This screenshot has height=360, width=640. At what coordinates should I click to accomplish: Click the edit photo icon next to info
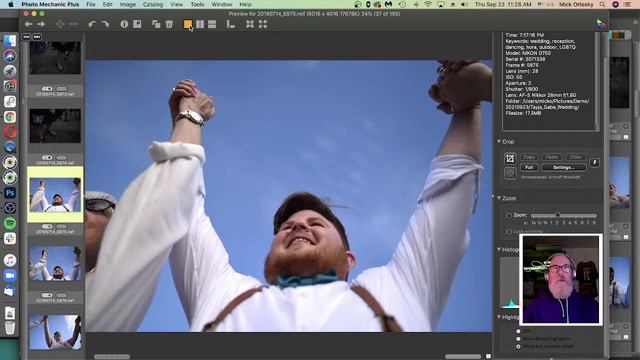click(137, 24)
